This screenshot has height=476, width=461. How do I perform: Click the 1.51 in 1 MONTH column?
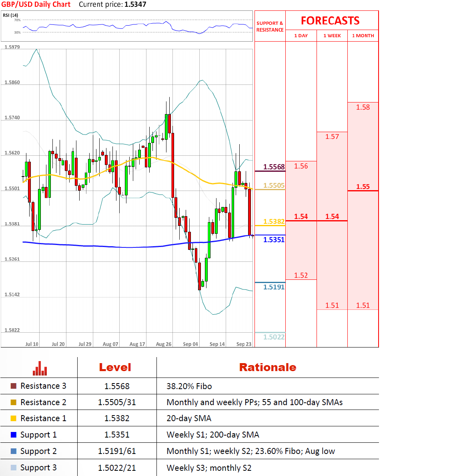click(363, 305)
